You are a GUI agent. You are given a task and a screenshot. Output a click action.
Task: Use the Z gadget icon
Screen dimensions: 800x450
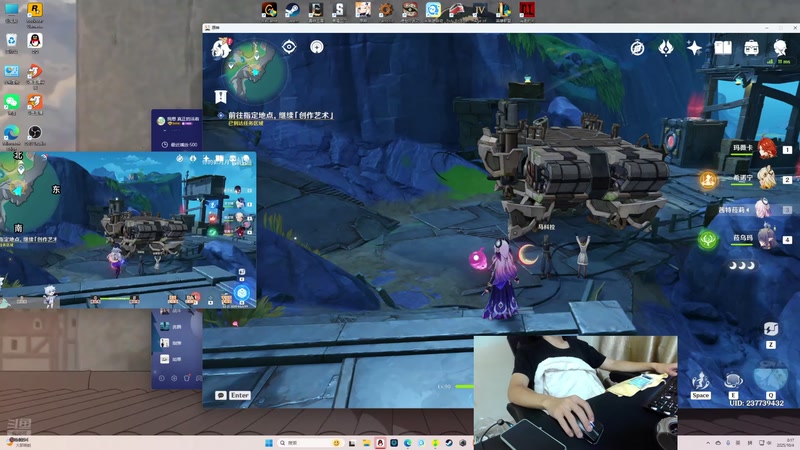(x=770, y=329)
